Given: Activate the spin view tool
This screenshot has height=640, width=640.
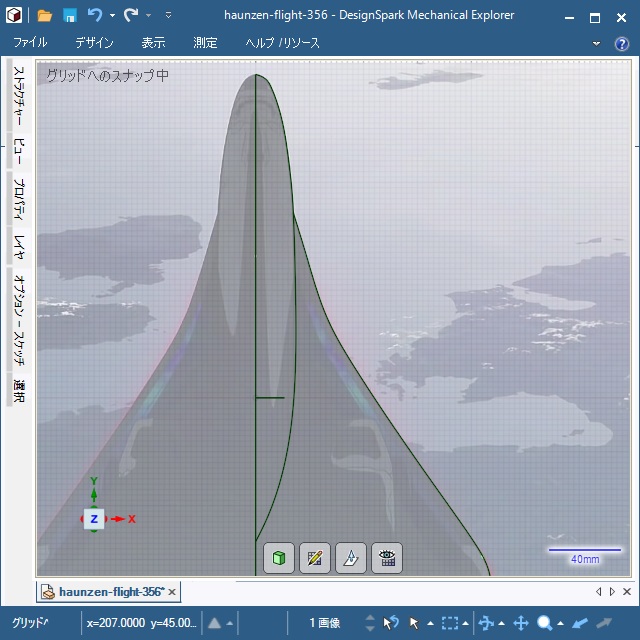Looking at the screenshot, I should coord(486,623).
